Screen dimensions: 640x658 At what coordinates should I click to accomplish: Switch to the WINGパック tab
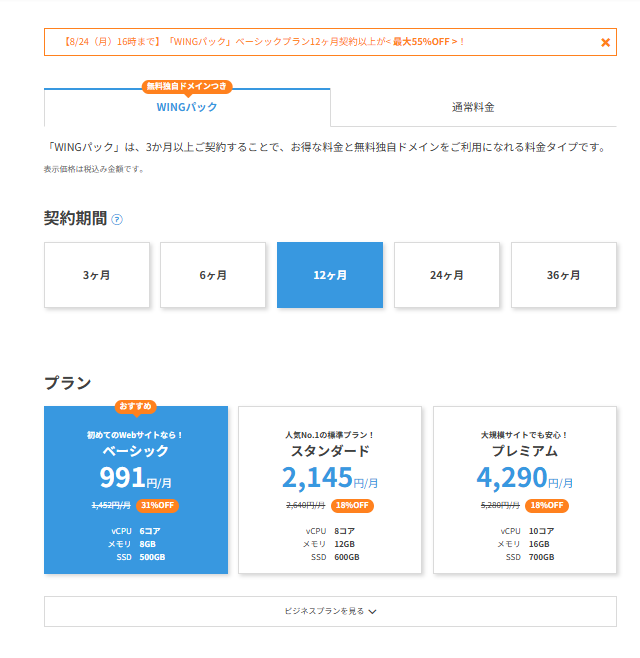187,107
